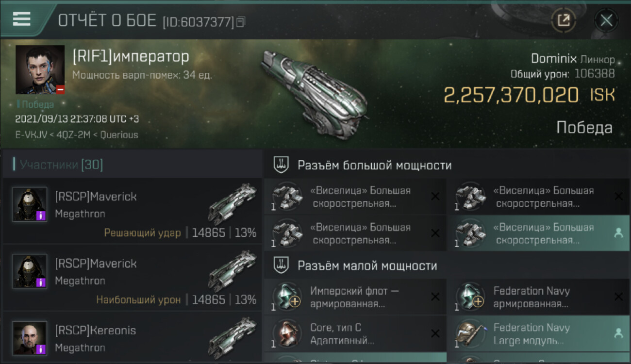Click the Разъём малой мощности section header
631x364 pixels.
pyautogui.click(x=367, y=265)
